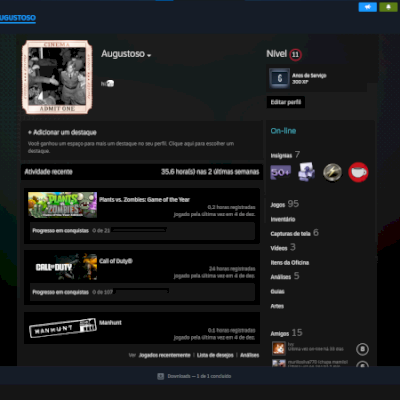Click the downloads icon in bottom bar
The image size is (400, 400).
click(x=160, y=376)
